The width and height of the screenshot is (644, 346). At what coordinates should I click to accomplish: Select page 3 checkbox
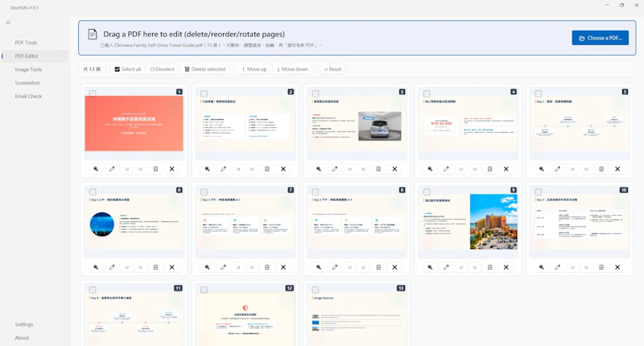pyautogui.click(x=316, y=93)
